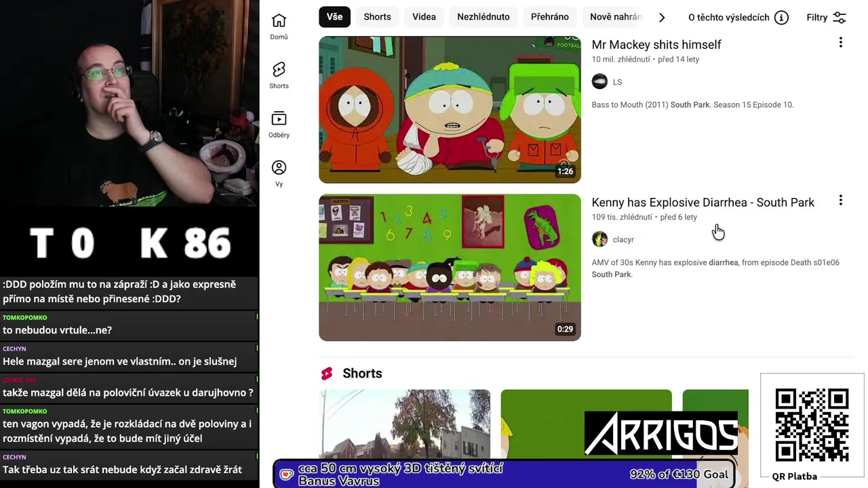Open the Shorts sidebar icon
The image size is (868, 488).
(x=279, y=70)
